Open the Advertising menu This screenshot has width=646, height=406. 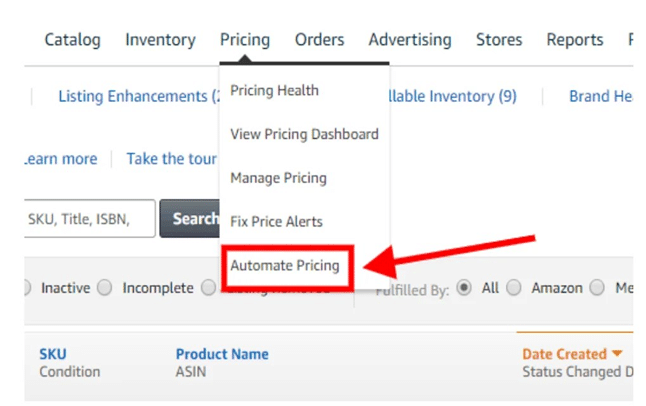coord(409,40)
